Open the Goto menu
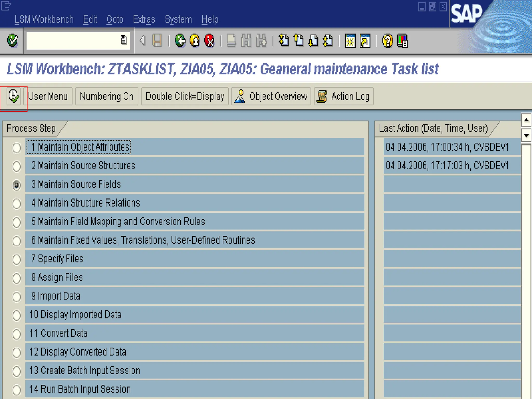 pos(115,19)
